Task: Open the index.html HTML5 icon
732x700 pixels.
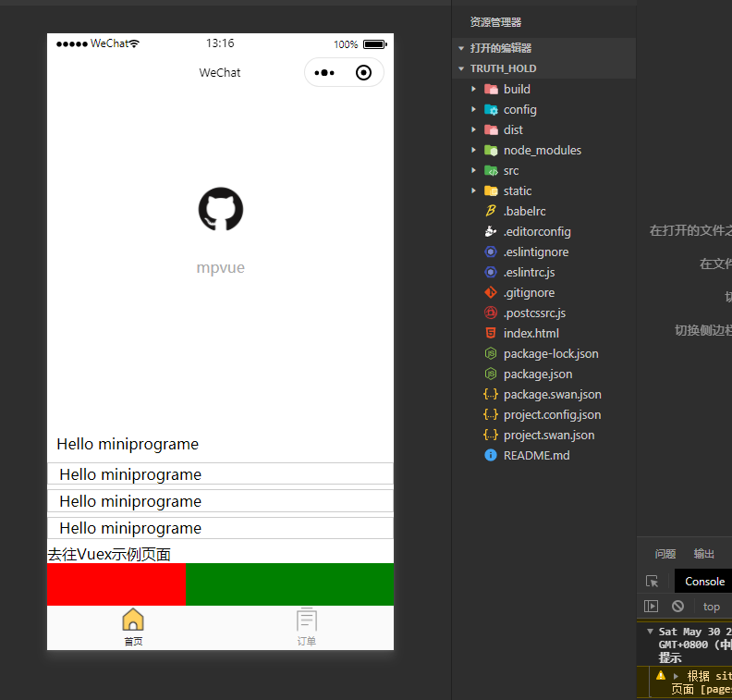Action: click(491, 333)
